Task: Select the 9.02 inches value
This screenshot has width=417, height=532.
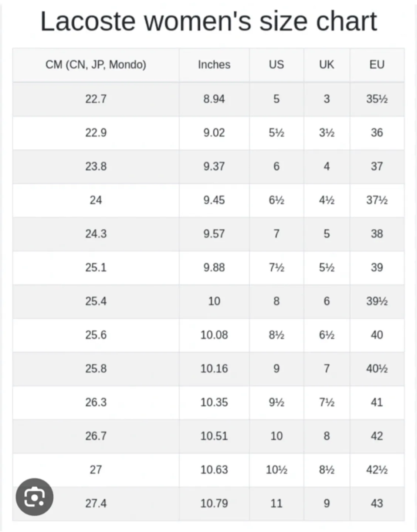Action: 214,133
